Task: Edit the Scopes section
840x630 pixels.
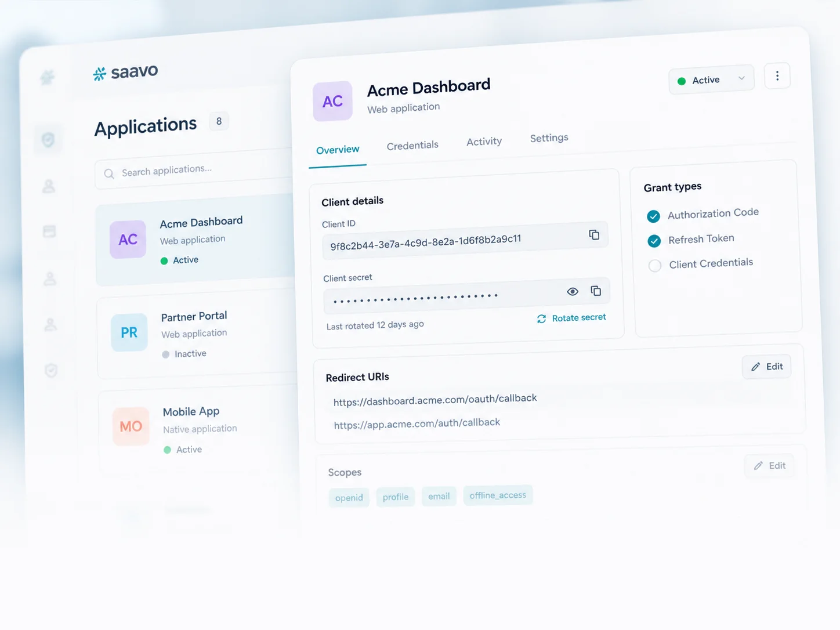Action: click(769, 466)
